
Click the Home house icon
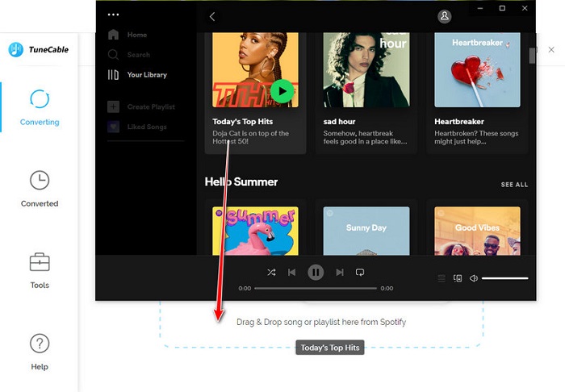[x=113, y=35]
